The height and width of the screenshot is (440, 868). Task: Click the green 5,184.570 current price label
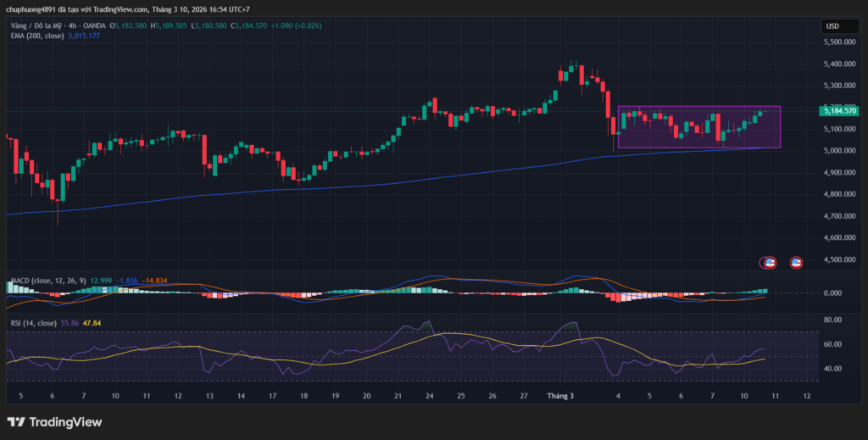[x=839, y=110]
